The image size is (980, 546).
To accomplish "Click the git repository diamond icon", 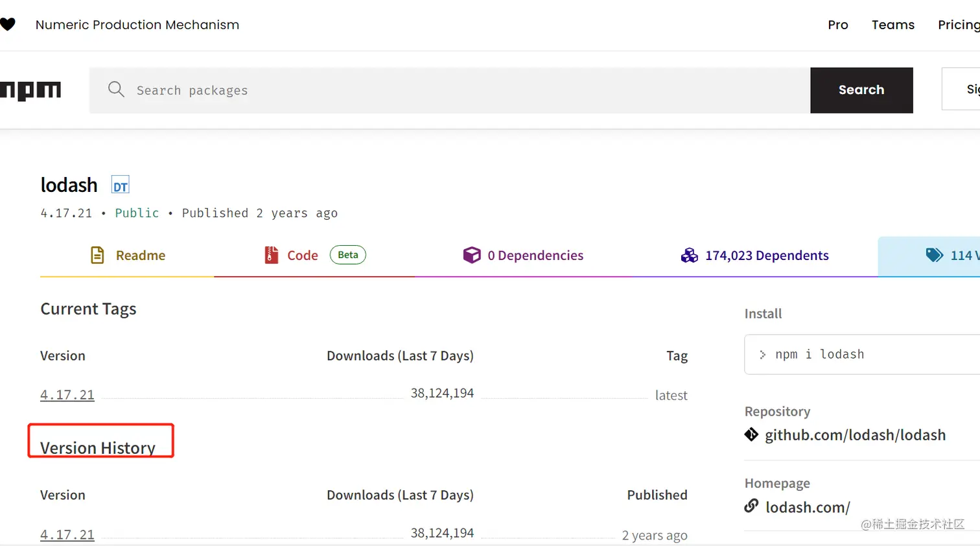I will click(x=751, y=434).
